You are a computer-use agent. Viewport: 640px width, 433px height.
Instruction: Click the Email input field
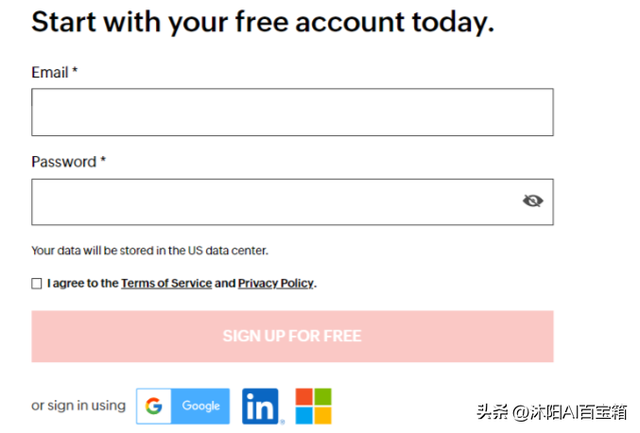click(x=292, y=112)
